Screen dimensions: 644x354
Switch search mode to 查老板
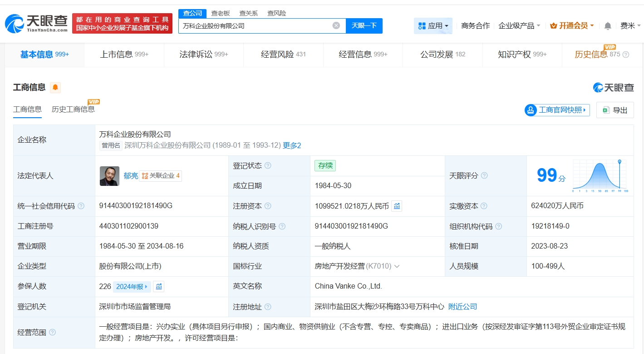pos(221,13)
